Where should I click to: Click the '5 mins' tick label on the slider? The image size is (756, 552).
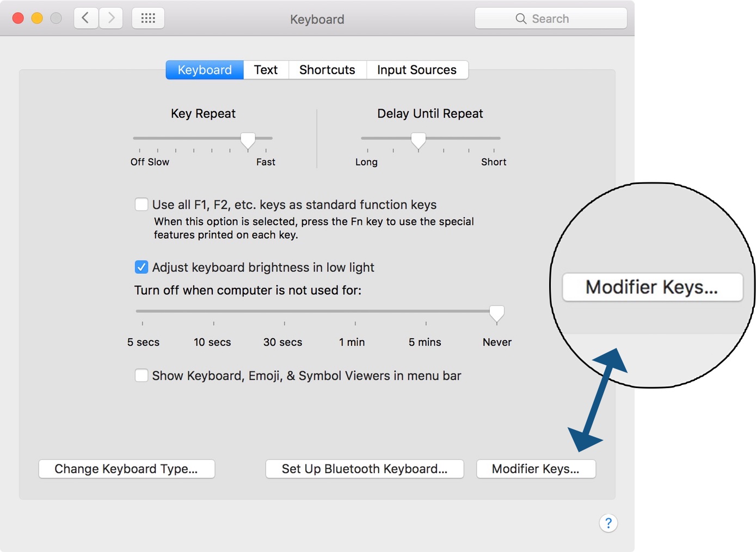pyautogui.click(x=425, y=342)
